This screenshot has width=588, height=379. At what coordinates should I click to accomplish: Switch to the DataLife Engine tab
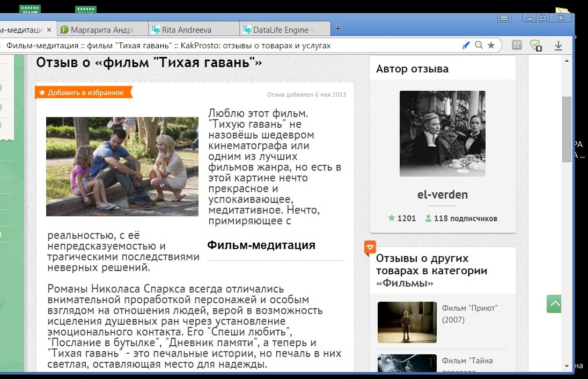[x=285, y=30]
